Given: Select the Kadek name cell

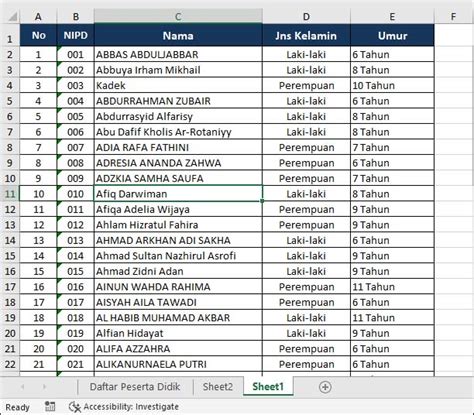Looking at the screenshot, I should point(178,85).
